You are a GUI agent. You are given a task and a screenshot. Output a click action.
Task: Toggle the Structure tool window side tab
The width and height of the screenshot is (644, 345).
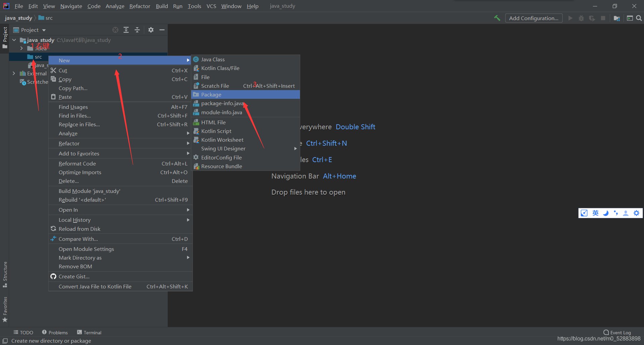(5, 274)
